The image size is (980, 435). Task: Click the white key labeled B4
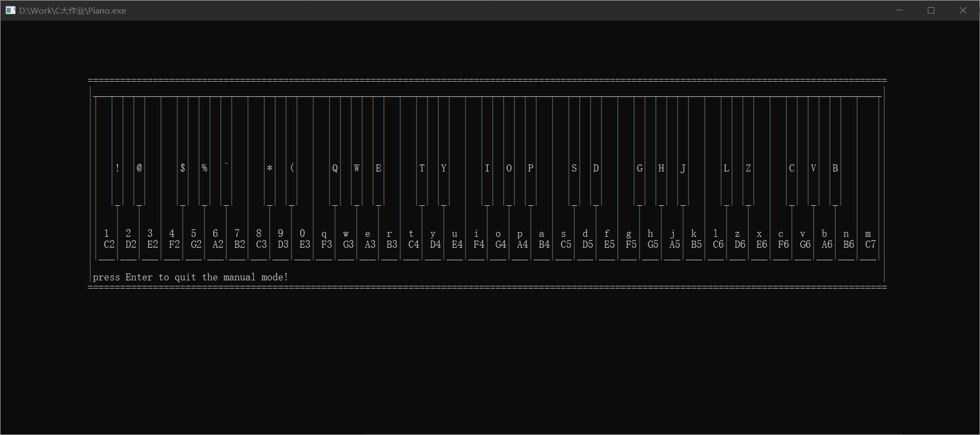tap(542, 240)
